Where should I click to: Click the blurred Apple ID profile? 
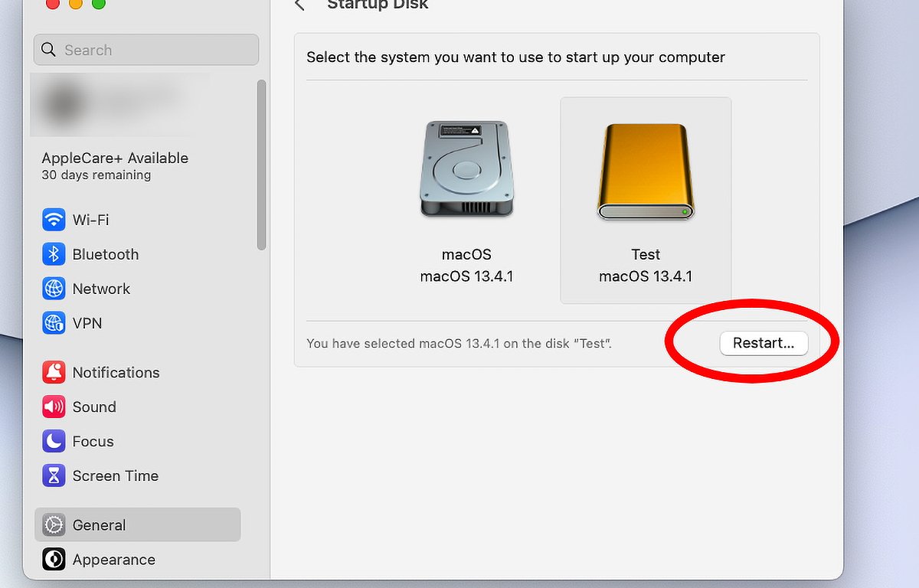tap(115, 103)
